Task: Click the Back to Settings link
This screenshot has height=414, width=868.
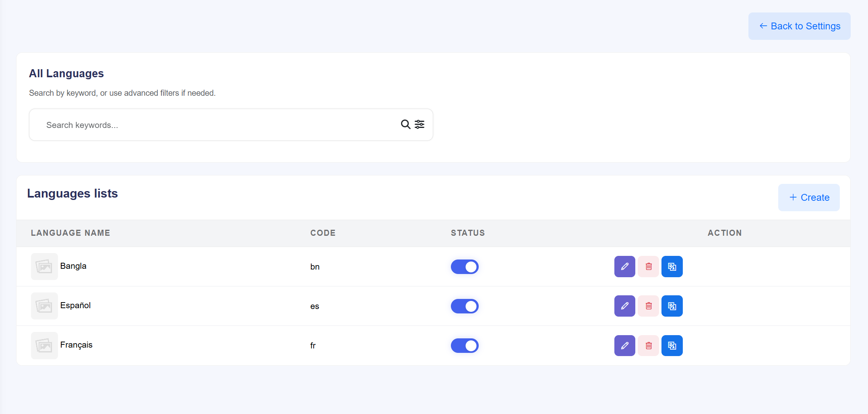Action: [x=799, y=26]
